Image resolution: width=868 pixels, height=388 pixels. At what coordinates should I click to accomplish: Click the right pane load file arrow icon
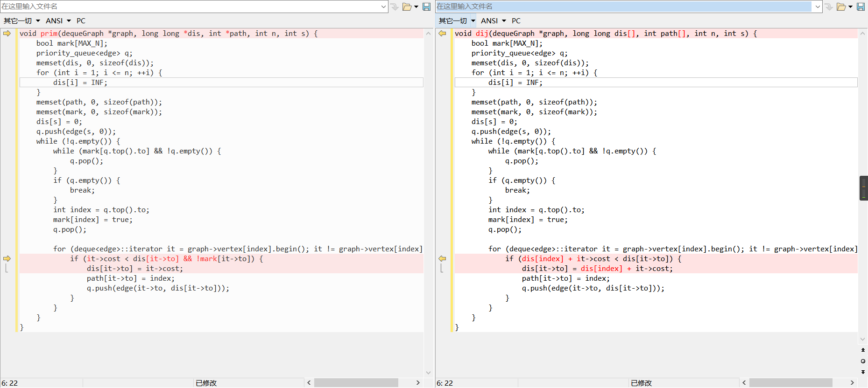(x=829, y=7)
